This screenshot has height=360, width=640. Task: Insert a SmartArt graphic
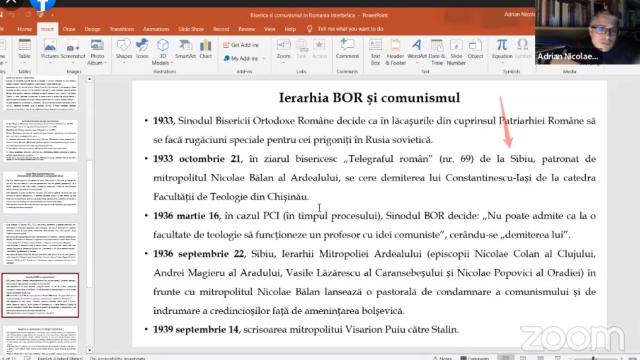185,49
